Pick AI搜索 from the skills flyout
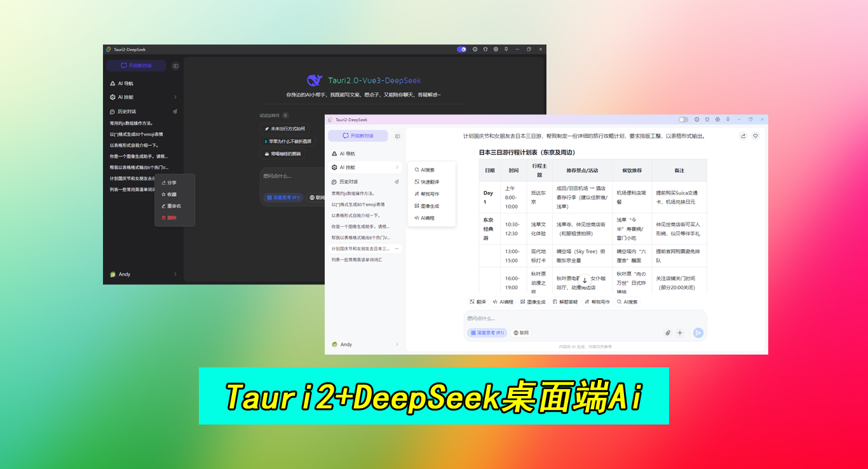 [431, 170]
